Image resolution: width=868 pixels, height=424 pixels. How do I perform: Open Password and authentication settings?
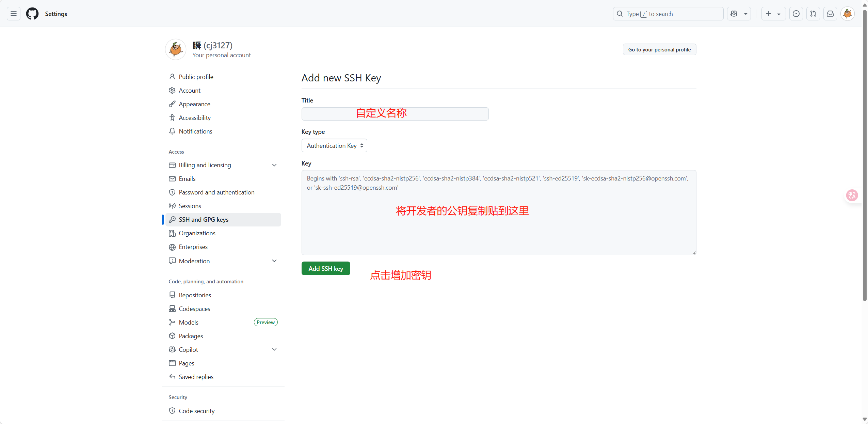pyautogui.click(x=223, y=192)
